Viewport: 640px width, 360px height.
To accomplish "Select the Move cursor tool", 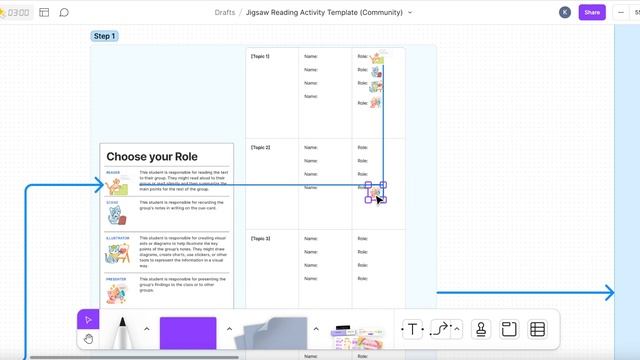I will [x=88, y=320].
